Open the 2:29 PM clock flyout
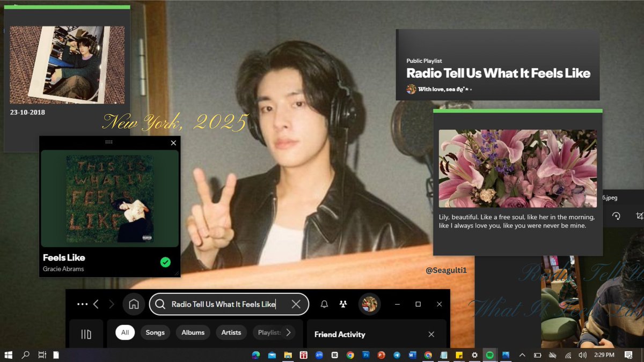Image resolution: width=644 pixels, height=362 pixels. tap(603, 355)
